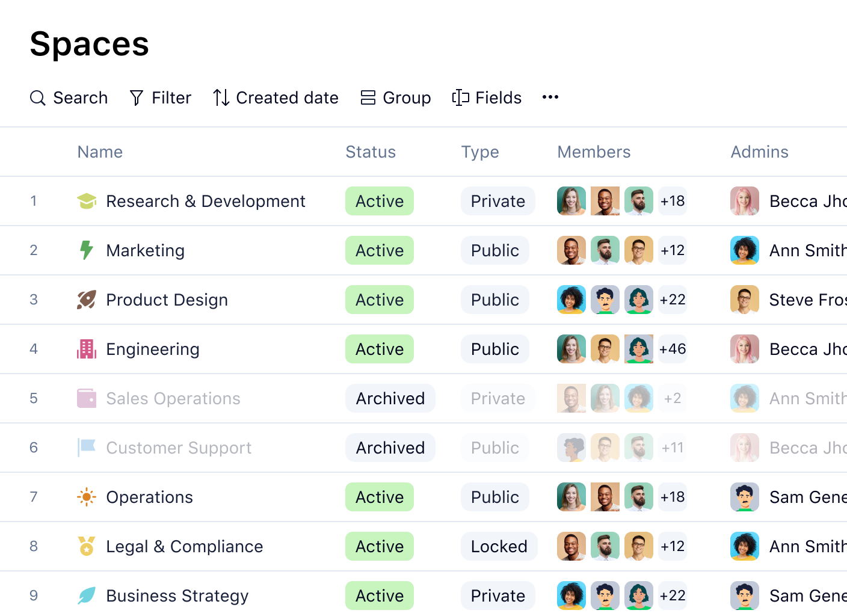This screenshot has height=616, width=847.
Task: Click Sam admin avatar in Business Strategy
Action: 745,596
